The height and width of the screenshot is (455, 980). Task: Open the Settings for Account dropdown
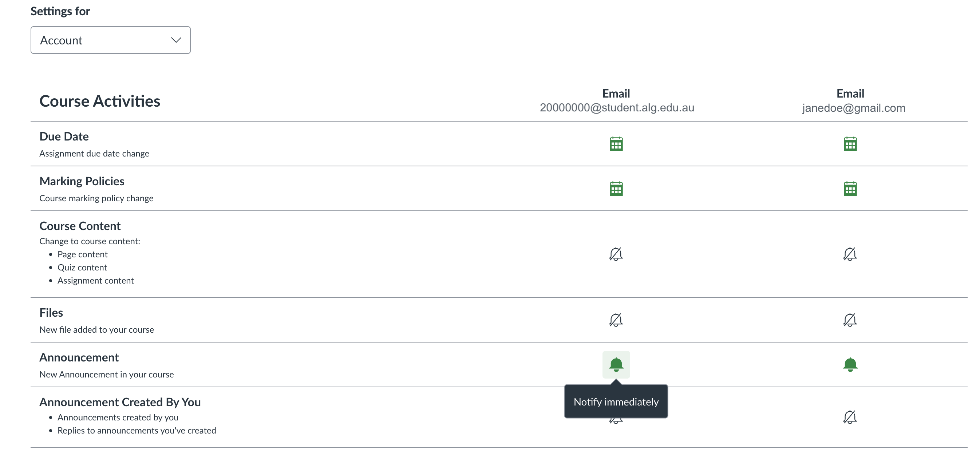click(110, 40)
